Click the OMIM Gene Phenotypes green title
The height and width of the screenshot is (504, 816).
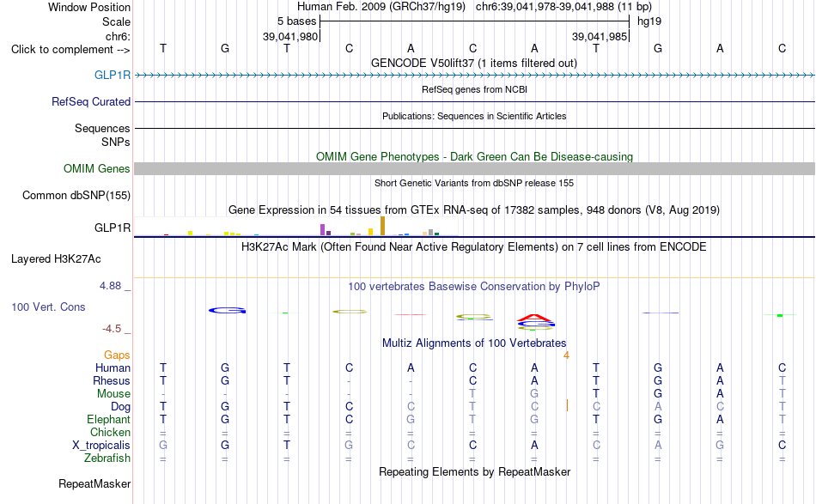[474, 156]
